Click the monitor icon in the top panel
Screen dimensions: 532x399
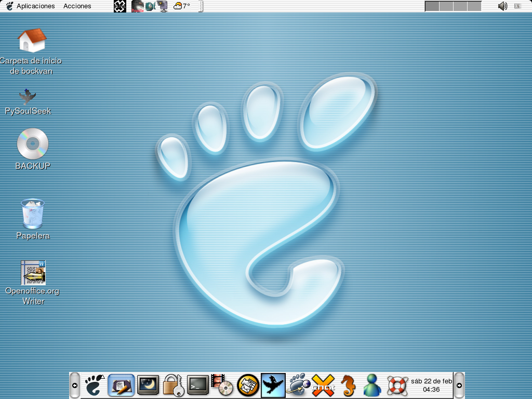click(163, 6)
